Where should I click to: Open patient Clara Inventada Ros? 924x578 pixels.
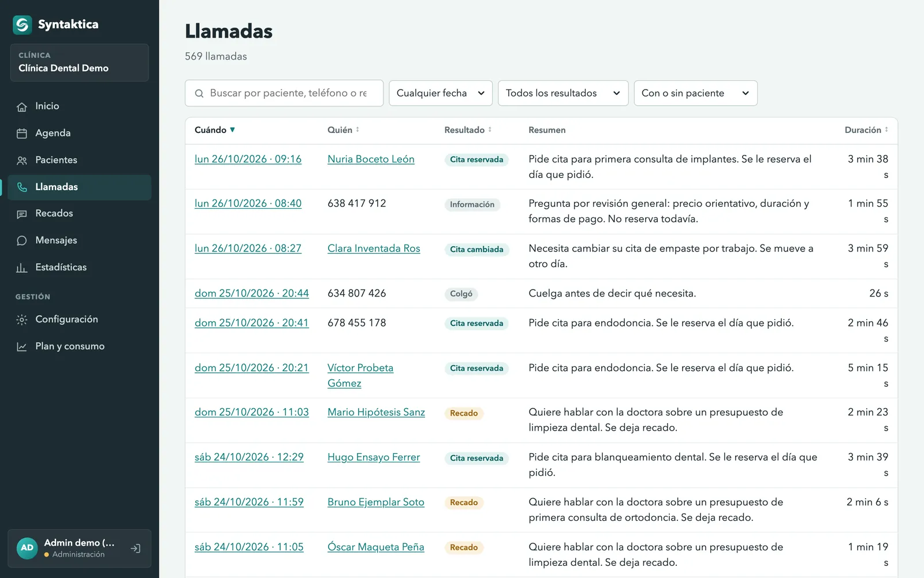click(x=374, y=249)
